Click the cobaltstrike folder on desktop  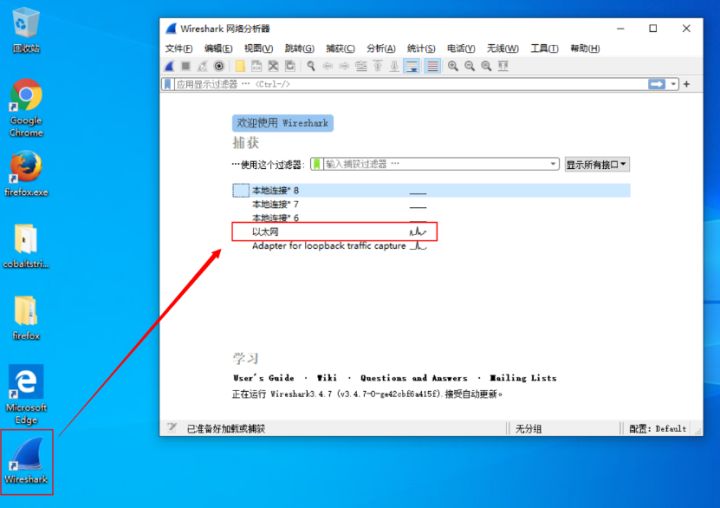click(26, 246)
